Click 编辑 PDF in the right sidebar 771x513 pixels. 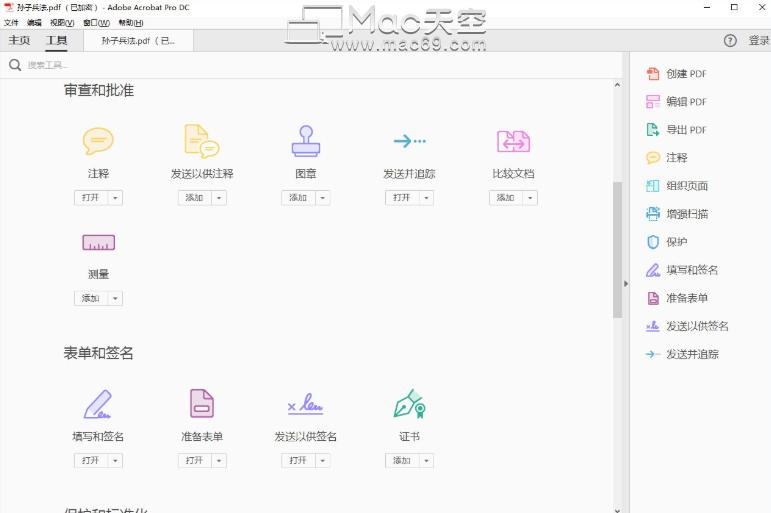click(677, 102)
